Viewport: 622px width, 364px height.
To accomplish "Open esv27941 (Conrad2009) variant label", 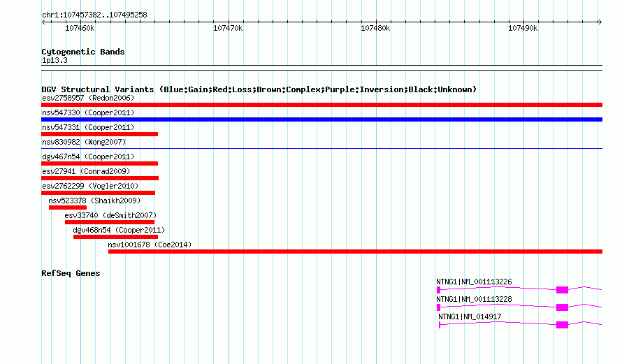I will tap(86, 171).
